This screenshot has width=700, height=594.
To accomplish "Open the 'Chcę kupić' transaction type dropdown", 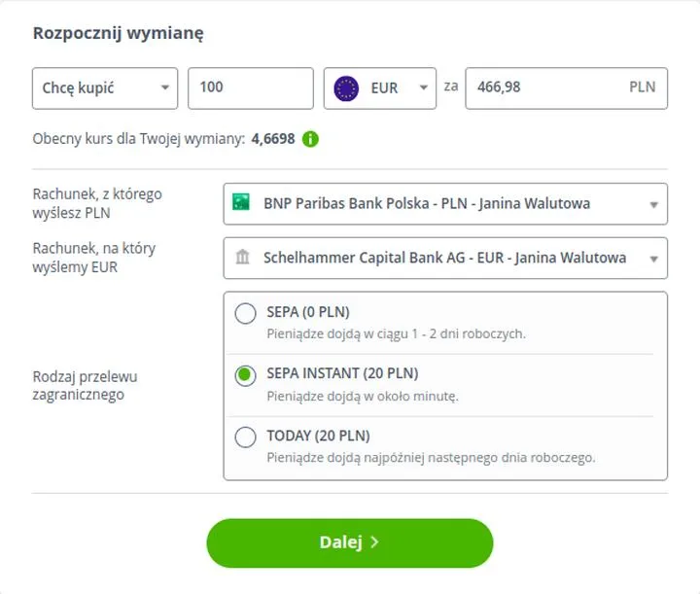I will click(105, 87).
